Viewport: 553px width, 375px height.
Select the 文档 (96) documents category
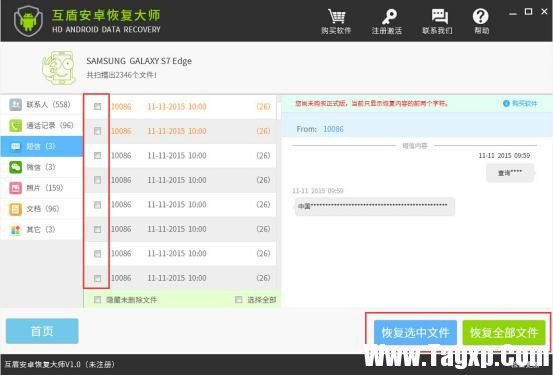click(41, 209)
